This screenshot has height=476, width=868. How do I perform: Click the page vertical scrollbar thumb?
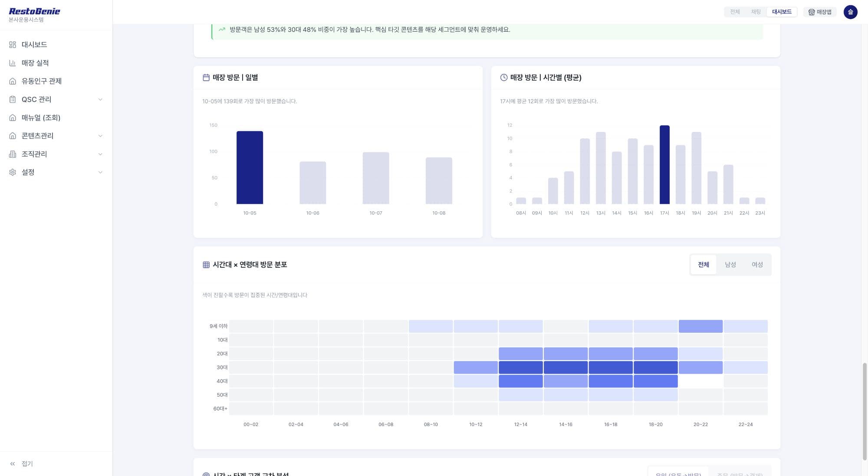(x=865, y=412)
